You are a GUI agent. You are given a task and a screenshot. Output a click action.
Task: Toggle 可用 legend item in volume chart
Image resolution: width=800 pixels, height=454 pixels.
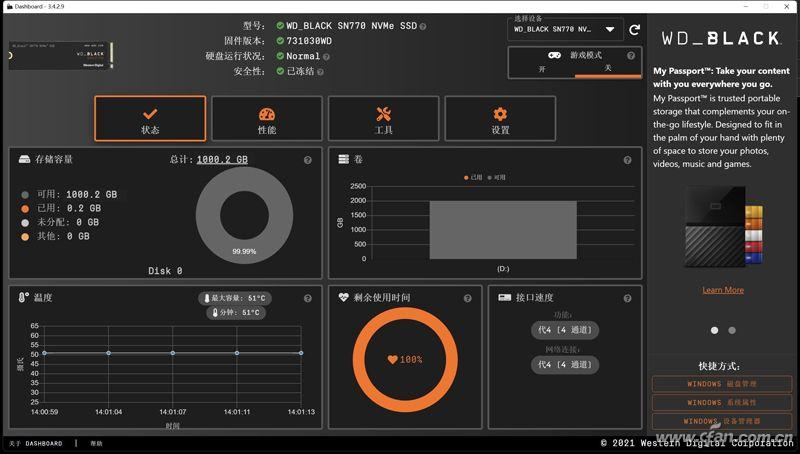point(496,178)
